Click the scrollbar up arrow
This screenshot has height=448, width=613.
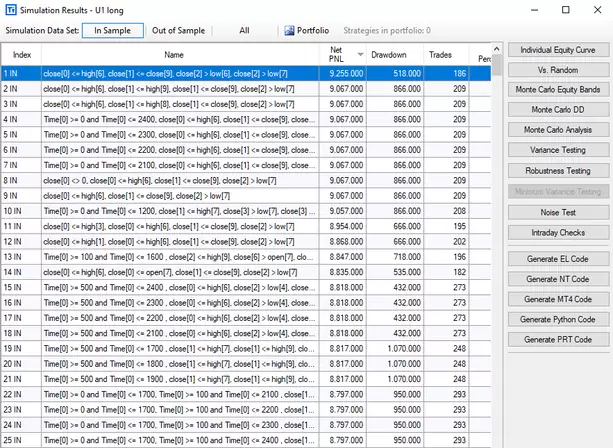496,49
